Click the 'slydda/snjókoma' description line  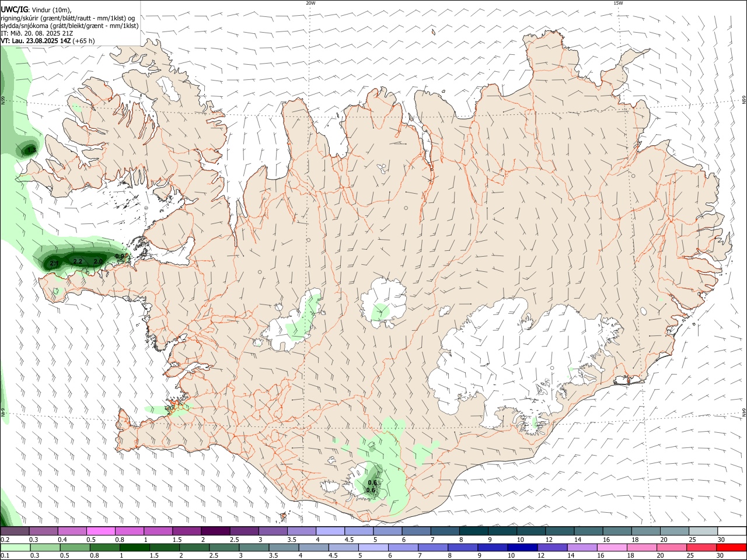[69, 25]
